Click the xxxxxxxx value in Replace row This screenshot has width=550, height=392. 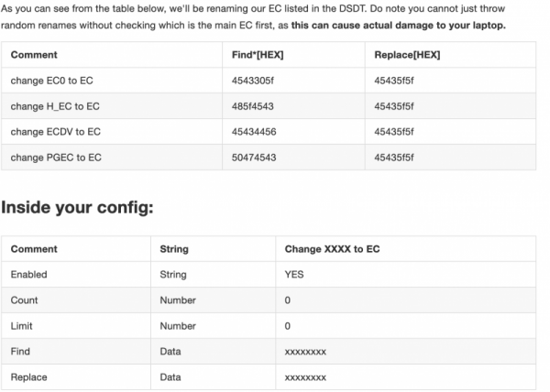(x=306, y=376)
